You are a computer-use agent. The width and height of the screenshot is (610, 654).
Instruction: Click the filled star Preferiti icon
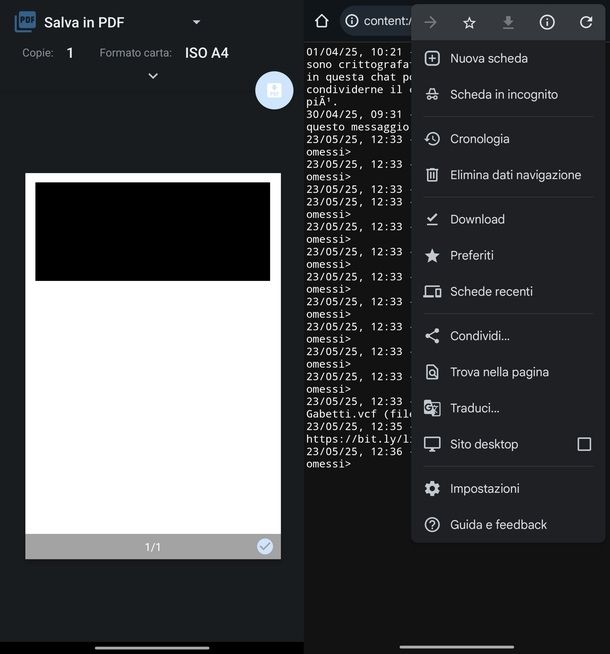pyautogui.click(x=432, y=255)
